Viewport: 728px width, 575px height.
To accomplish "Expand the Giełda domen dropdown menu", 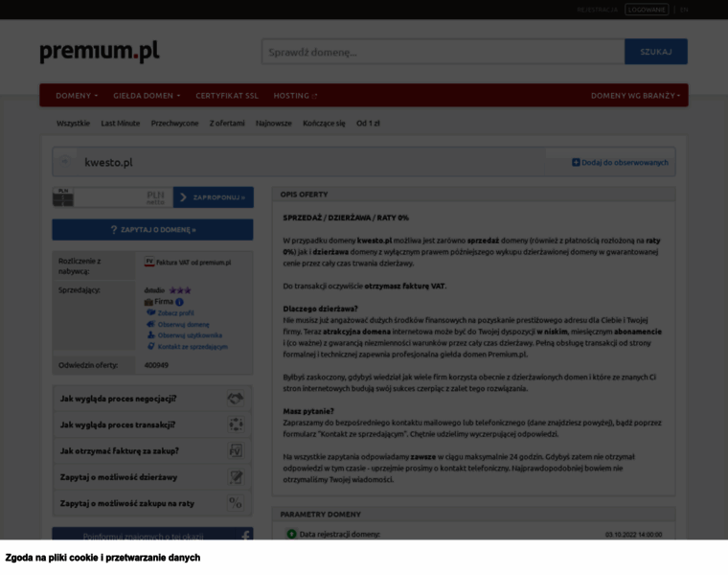I will [147, 96].
